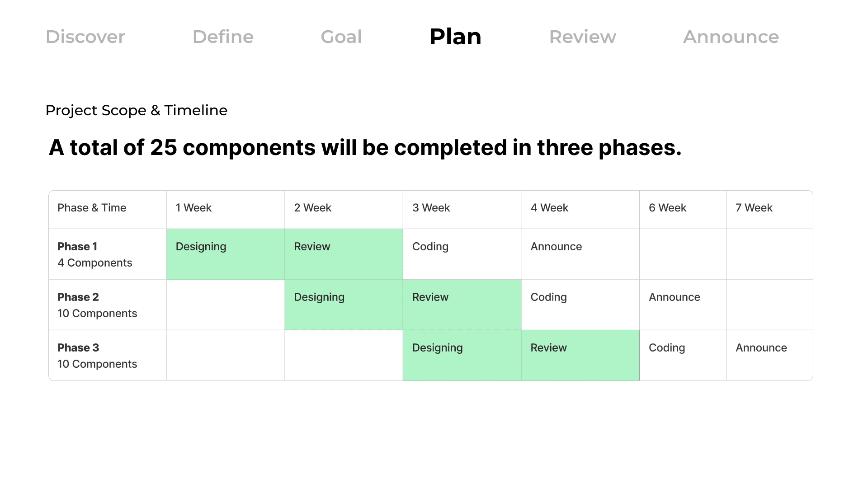
Task: Select Phase 2 green Review cell
Action: 462,305
